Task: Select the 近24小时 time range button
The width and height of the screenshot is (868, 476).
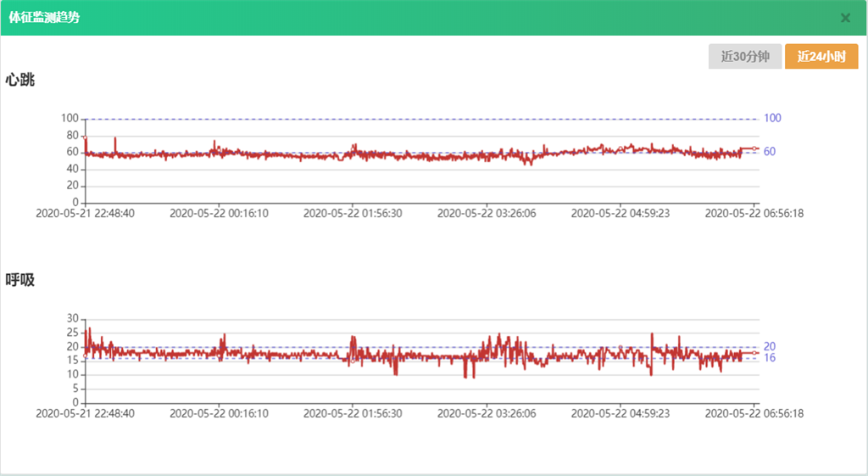Action: click(x=821, y=57)
